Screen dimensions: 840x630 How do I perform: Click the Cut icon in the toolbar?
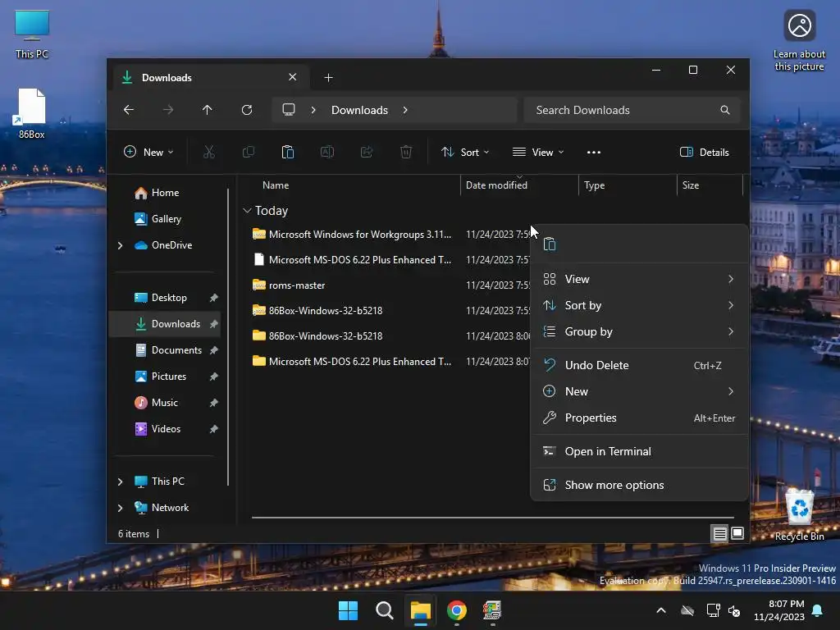209,152
